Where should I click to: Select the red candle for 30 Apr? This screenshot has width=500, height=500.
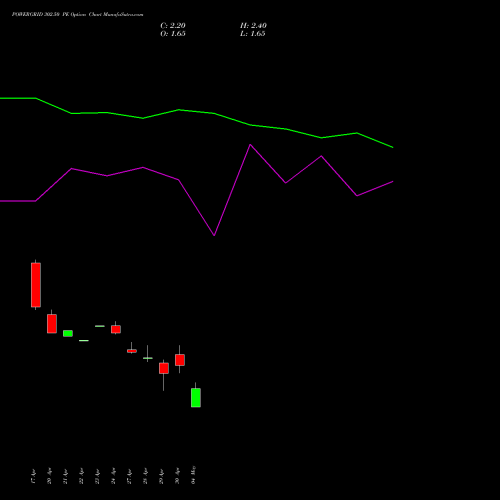(180, 360)
